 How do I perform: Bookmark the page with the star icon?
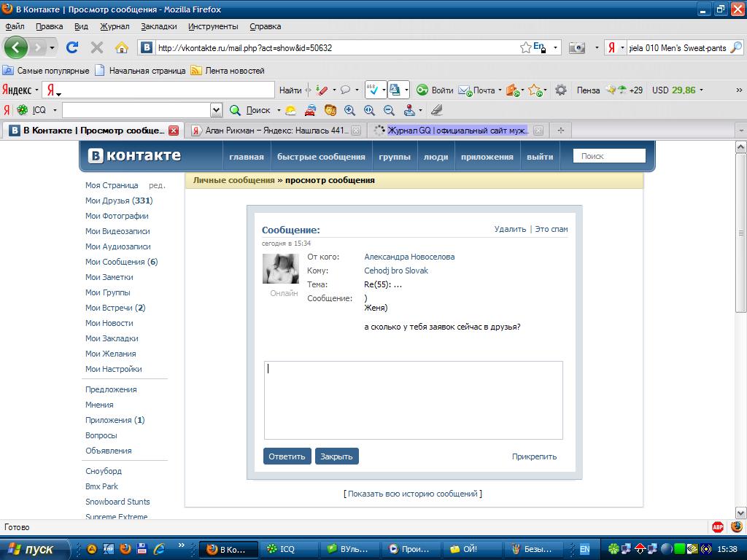(x=525, y=47)
